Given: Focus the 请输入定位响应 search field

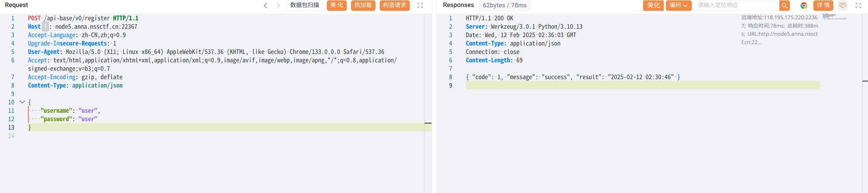Looking at the screenshot, I should [x=736, y=6].
